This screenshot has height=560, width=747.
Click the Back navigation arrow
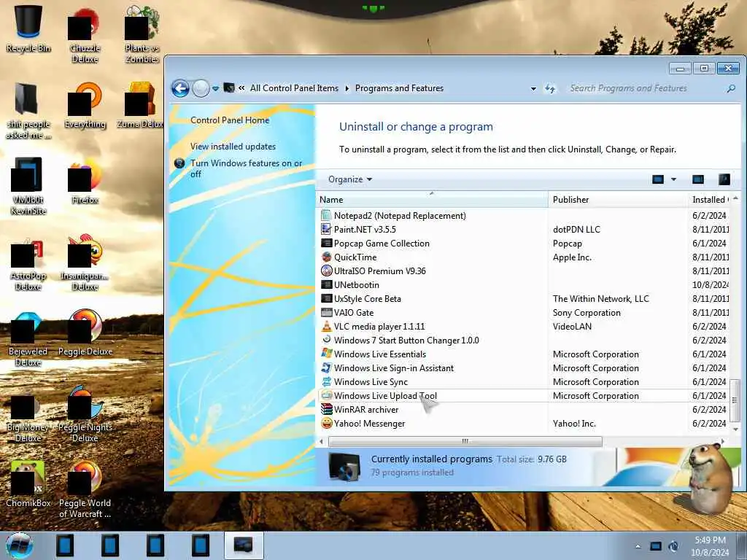pos(181,88)
